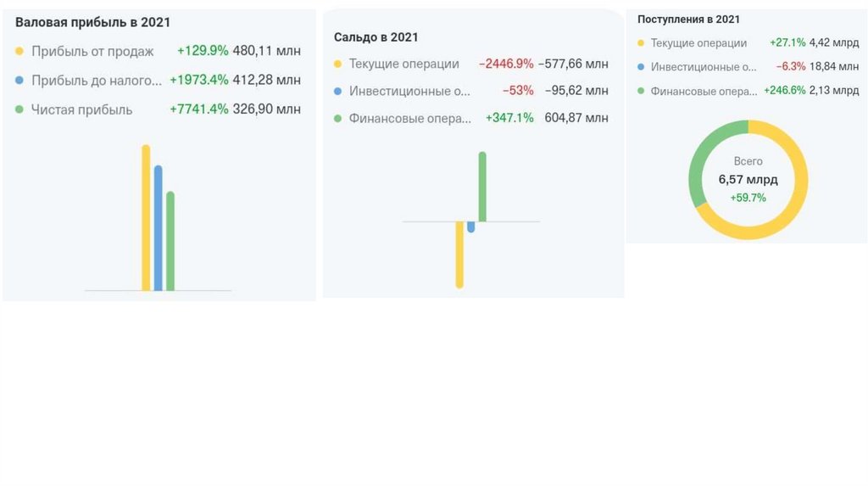
Task: Select the Прибыль от продаж legend label
Action: pos(92,51)
